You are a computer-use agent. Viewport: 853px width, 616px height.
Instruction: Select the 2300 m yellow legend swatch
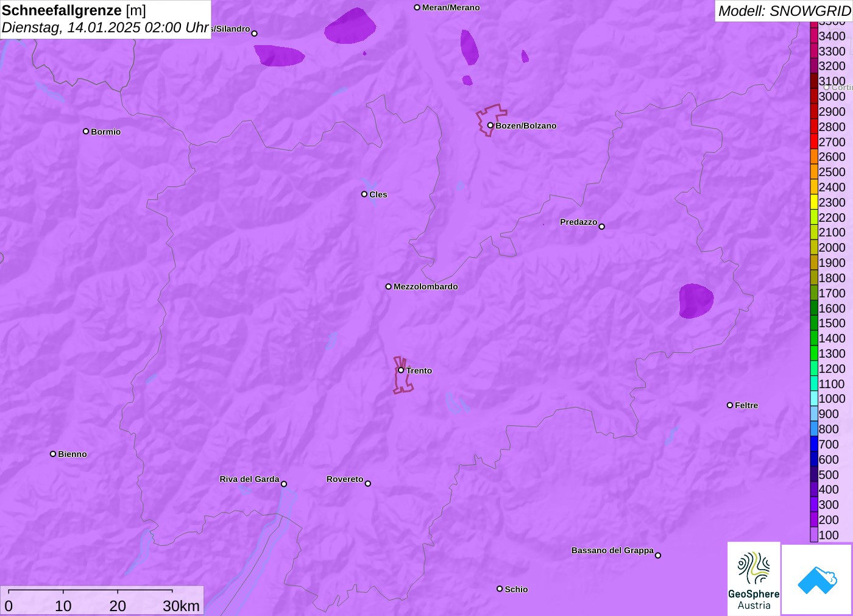(814, 202)
